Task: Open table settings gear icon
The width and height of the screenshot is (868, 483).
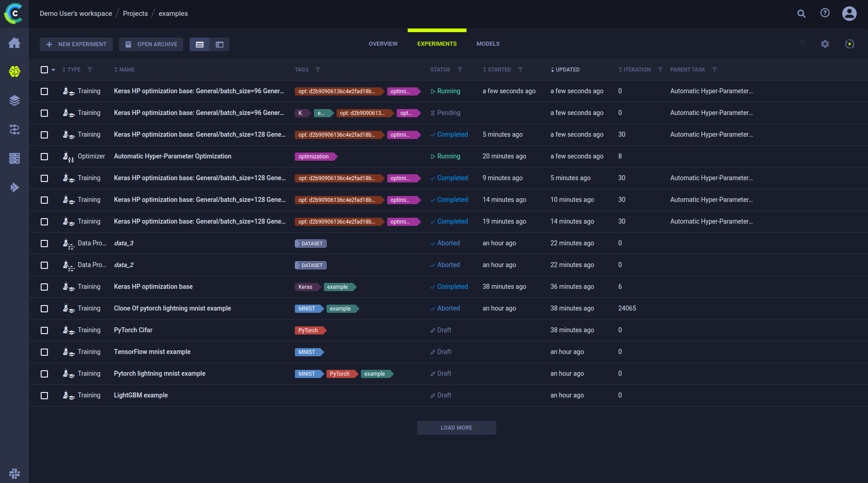Action: pos(825,44)
